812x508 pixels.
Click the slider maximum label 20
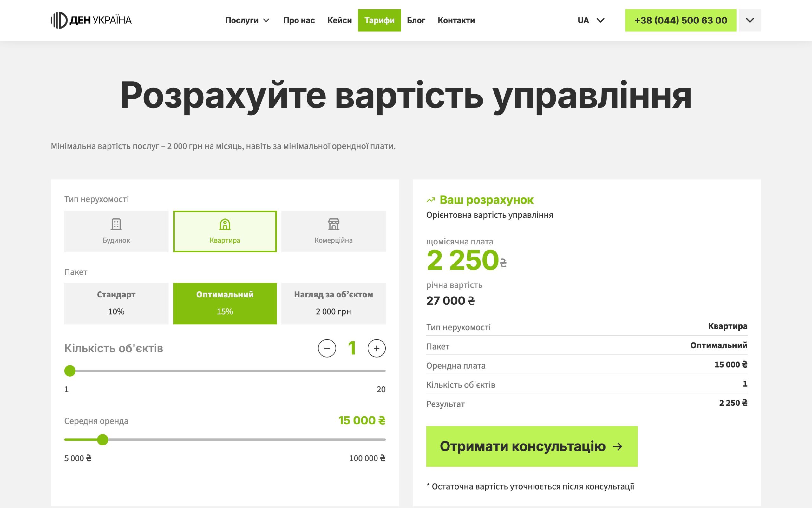(x=381, y=389)
